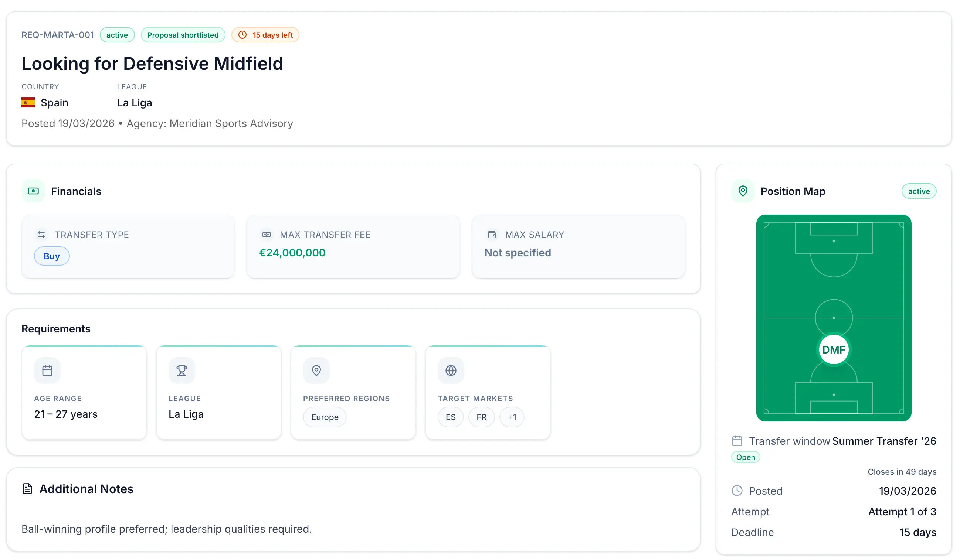This screenshot has height=560, width=960.
Task: Click the Buy transfer type pill
Action: click(x=52, y=256)
